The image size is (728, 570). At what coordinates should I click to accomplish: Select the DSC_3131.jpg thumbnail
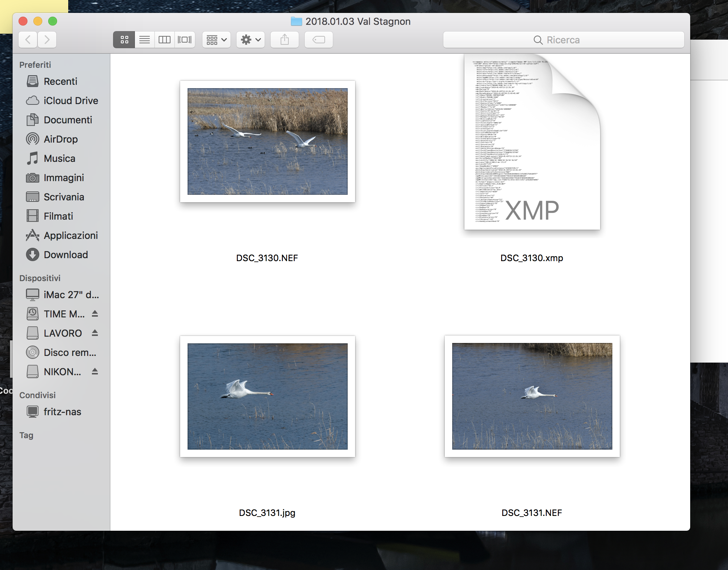[x=267, y=396]
